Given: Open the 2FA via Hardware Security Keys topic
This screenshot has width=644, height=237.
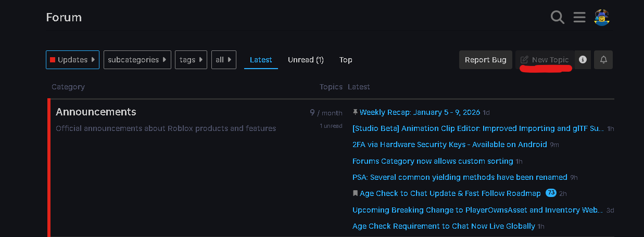Looking at the screenshot, I should tap(449, 144).
